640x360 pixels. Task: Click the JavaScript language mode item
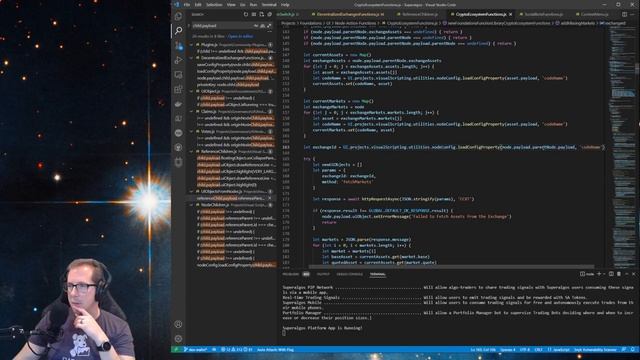point(558,350)
